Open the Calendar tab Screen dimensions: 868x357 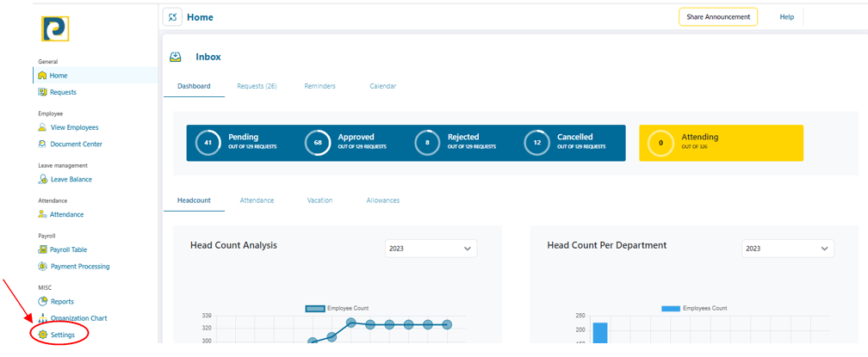click(x=382, y=86)
